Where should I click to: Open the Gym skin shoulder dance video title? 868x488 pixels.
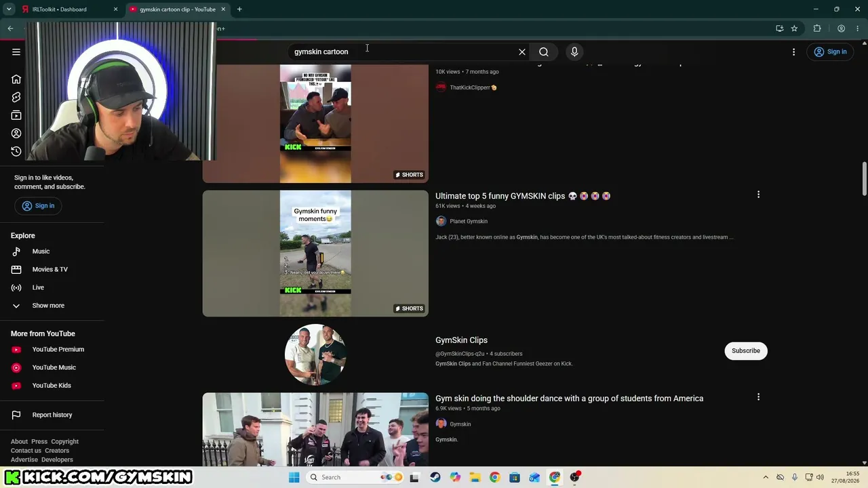569,399
